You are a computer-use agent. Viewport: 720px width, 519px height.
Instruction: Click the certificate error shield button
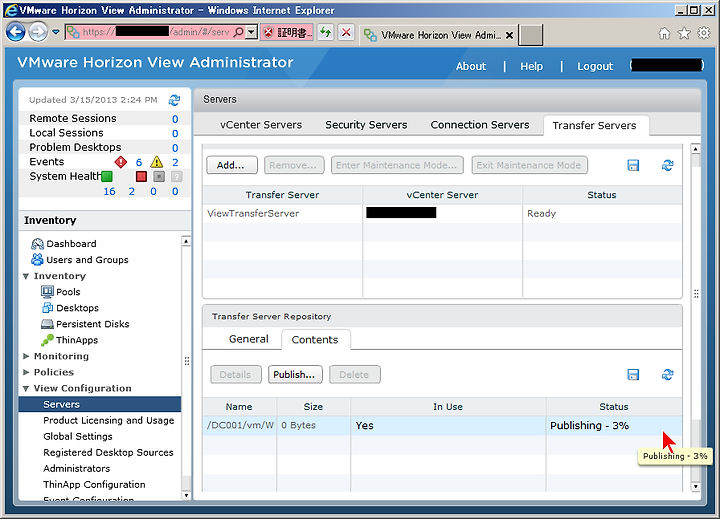(x=287, y=32)
